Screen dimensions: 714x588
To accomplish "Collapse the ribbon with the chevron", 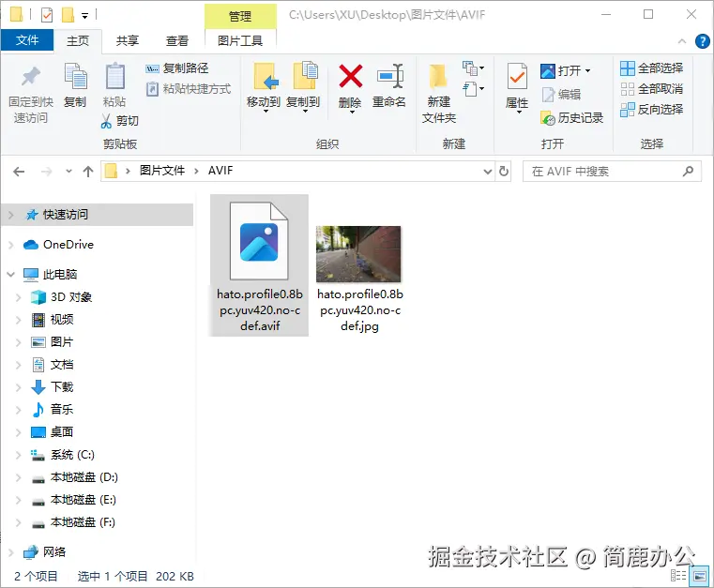I will pyautogui.click(x=682, y=41).
